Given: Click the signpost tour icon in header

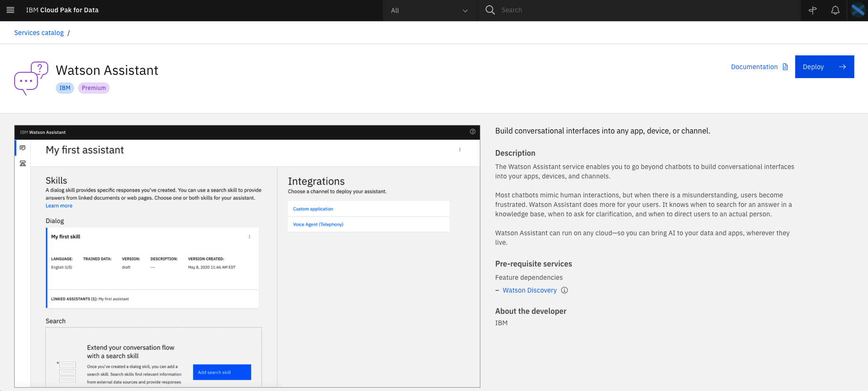Looking at the screenshot, I should point(813,10).
